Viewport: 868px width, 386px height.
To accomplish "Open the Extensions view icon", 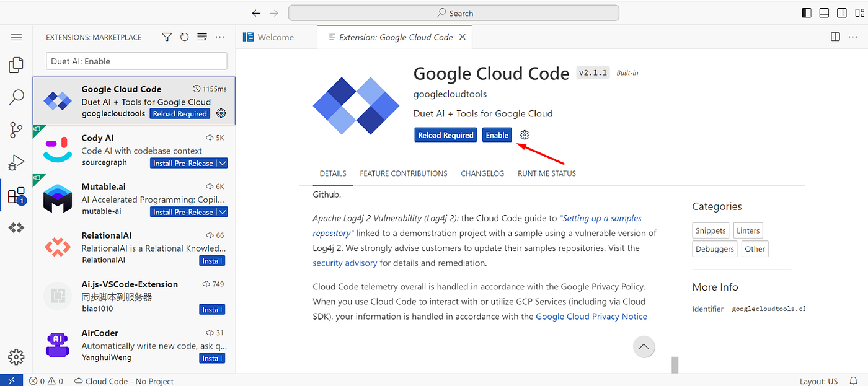I will click(x=16, y=196).
